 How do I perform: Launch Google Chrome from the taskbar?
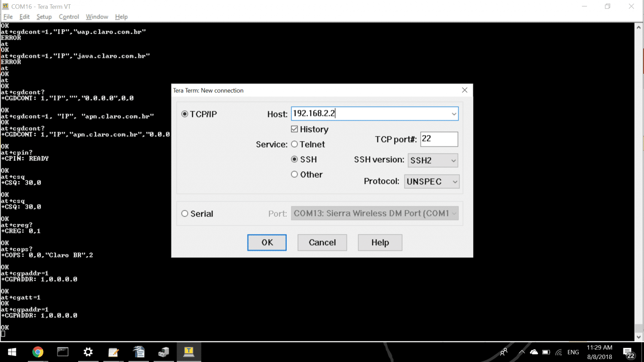click(x=38, y=352)
